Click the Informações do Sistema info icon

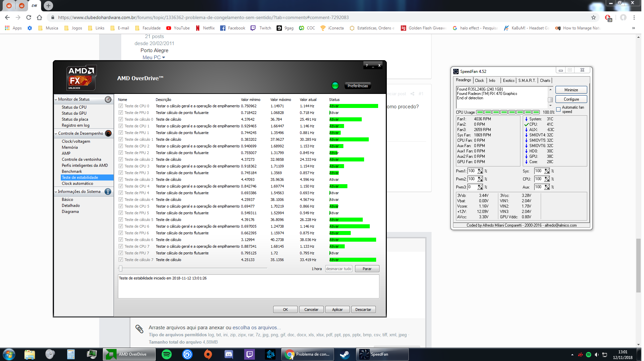(108, 192)
